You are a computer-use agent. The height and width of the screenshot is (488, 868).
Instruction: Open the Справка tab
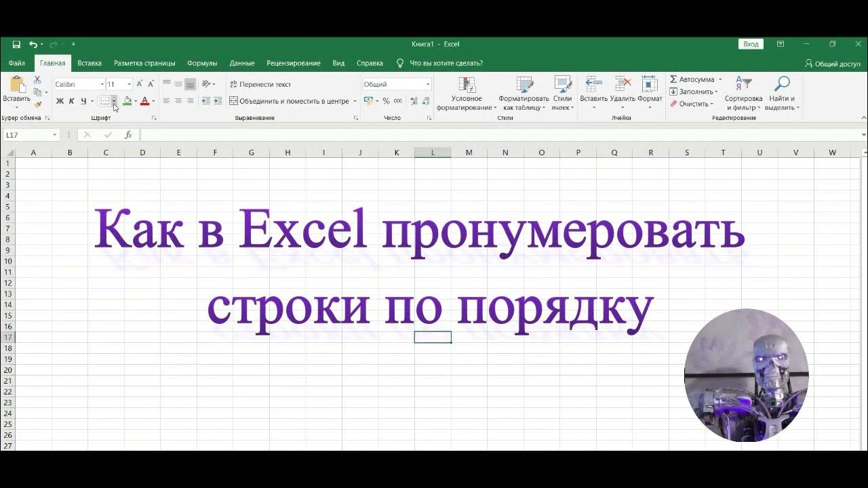[370, 63]
